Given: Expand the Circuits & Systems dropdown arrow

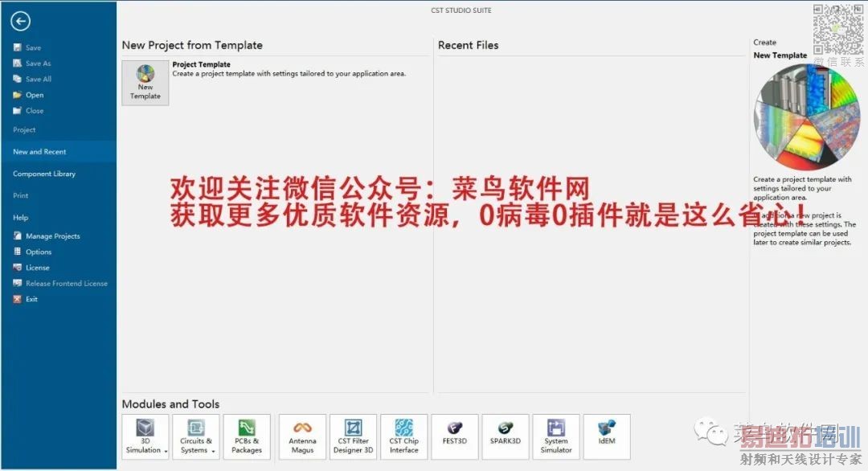Looking at the screenshot, I should click(x=213, y=451).
